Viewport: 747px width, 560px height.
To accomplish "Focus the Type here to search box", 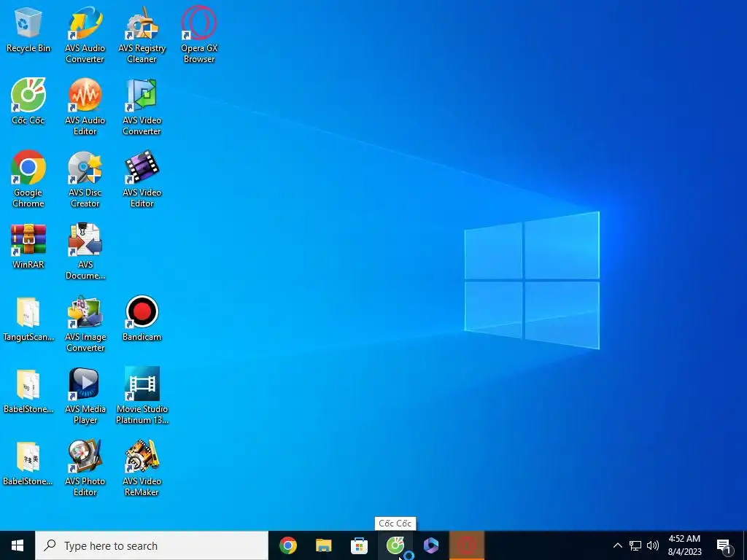I will coord(152,545).
